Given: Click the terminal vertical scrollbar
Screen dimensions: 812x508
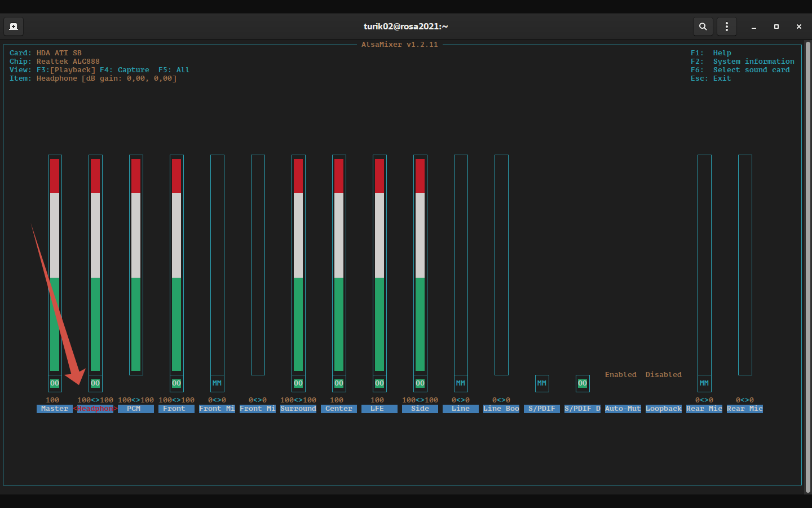Looking at the screenshot, I should (807, 265).
